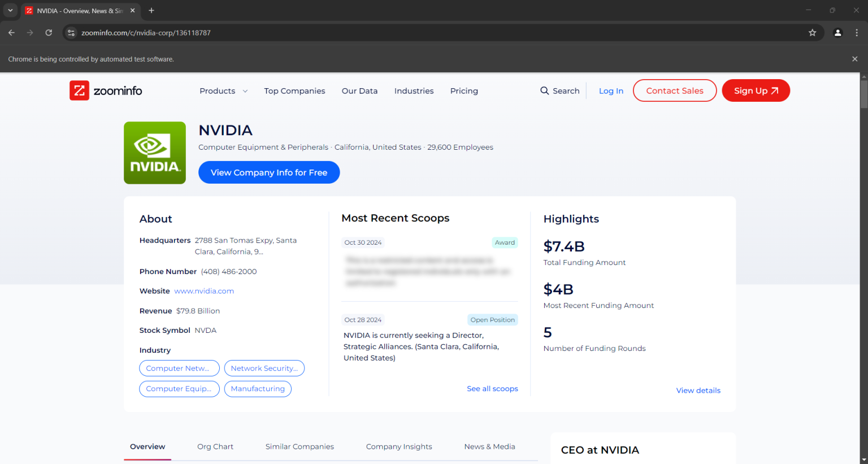The width and height of the screenshot is (868, 464).
Task: Click the ZoomInfo logo icon
Action: click(79, 90)
